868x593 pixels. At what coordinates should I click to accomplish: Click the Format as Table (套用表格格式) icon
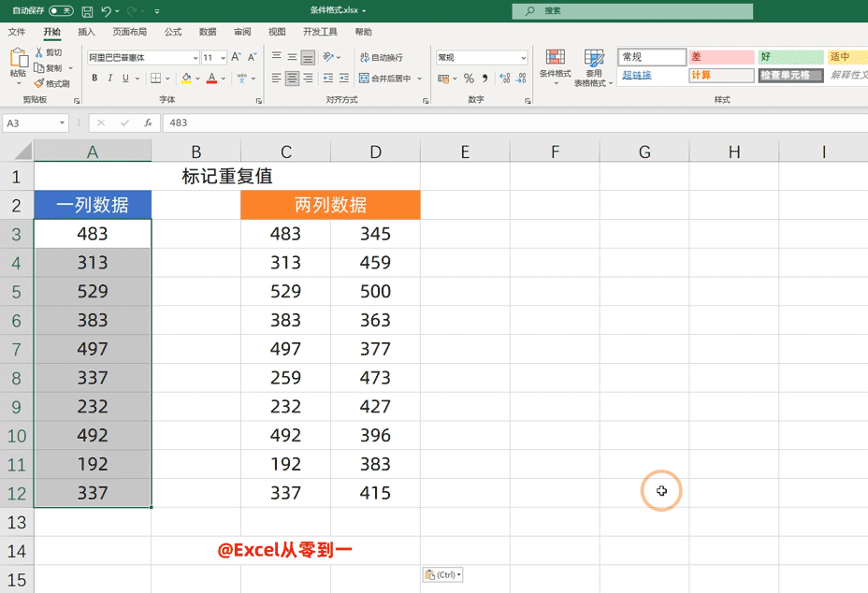pyautogui.click(x=593, y=58)
